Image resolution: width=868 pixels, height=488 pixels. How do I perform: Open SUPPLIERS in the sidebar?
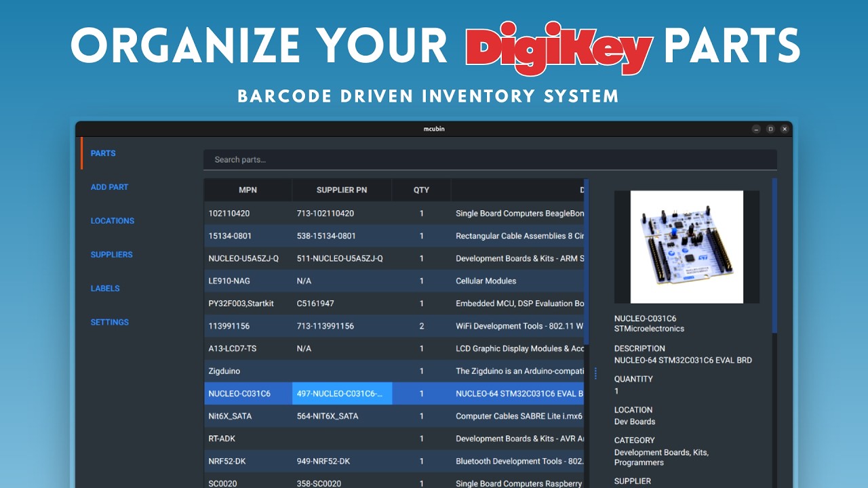click(111, 255)
